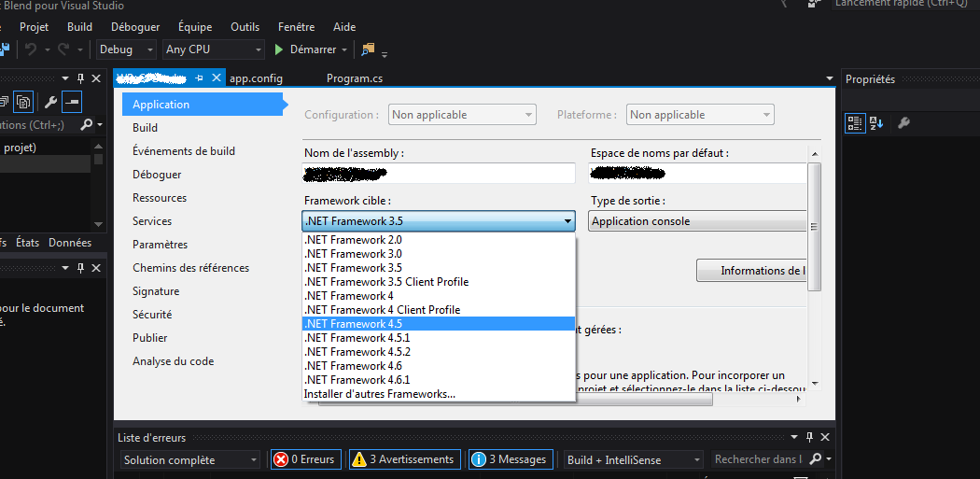Open the Any CPU platform dropdown

click(x=213, y=49)
